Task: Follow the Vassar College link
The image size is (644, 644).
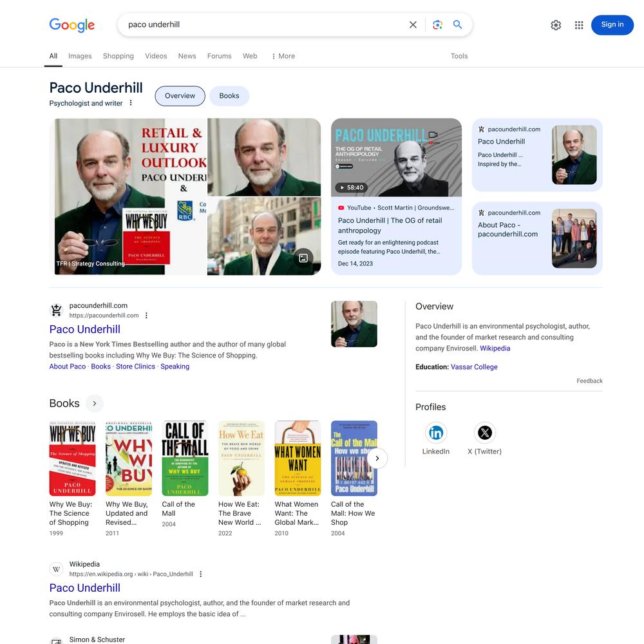Action: pyautogui.click(x=474, y=367)
